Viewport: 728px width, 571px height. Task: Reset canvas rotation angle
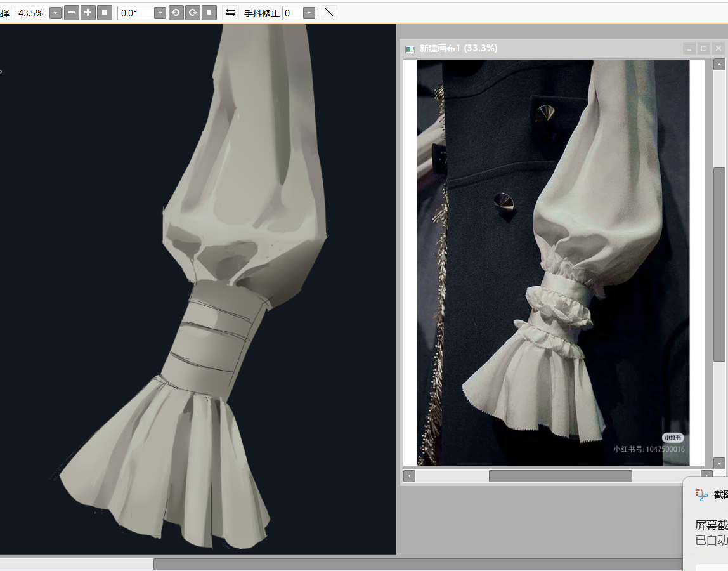pos(209,13)
